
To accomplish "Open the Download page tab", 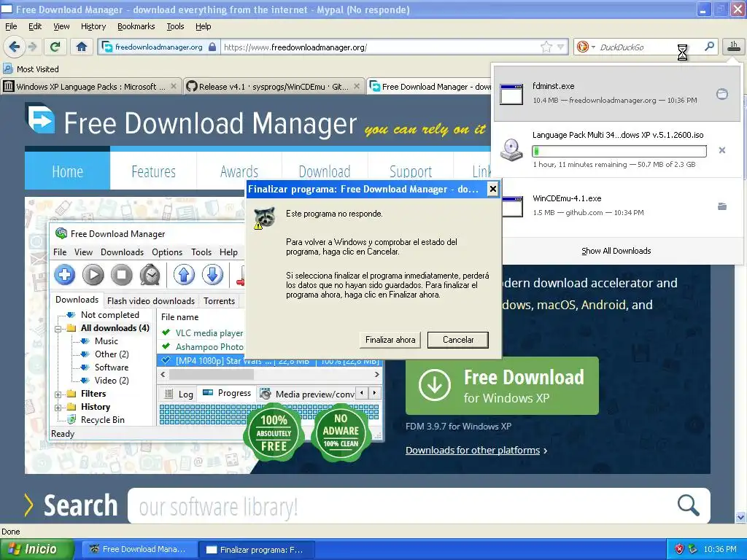I will [x=325, y=171].
